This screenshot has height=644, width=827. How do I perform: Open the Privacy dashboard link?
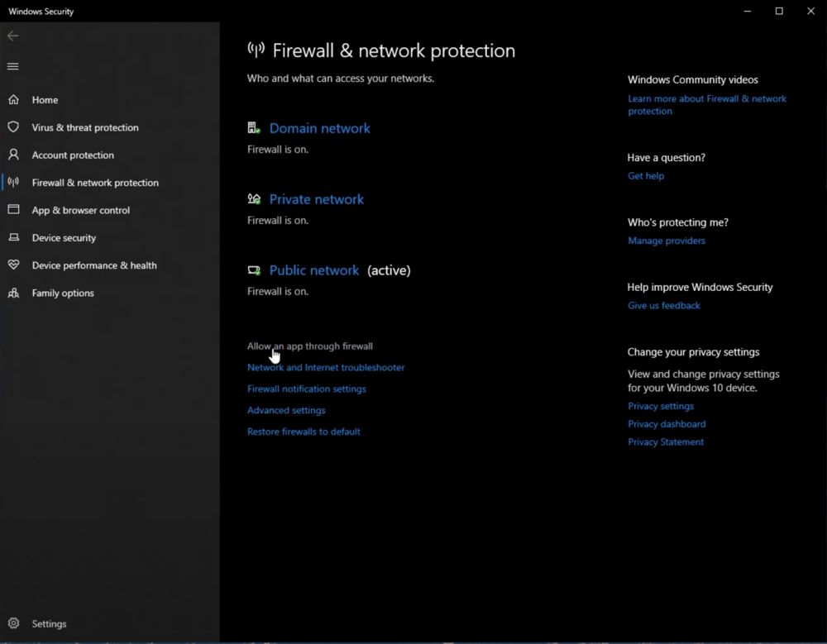(667, 424)
